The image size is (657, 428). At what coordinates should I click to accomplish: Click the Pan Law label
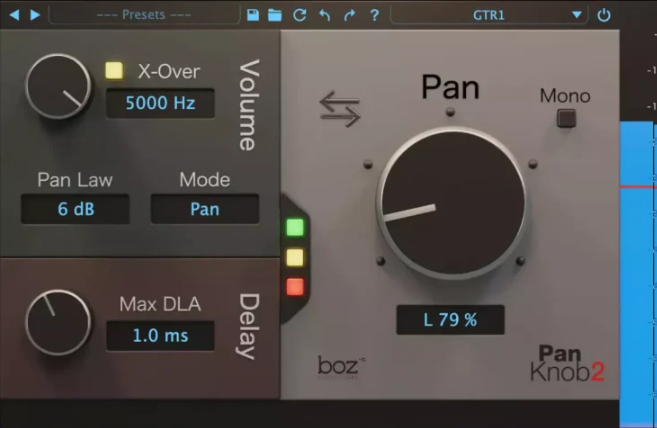tap(75, 180)
